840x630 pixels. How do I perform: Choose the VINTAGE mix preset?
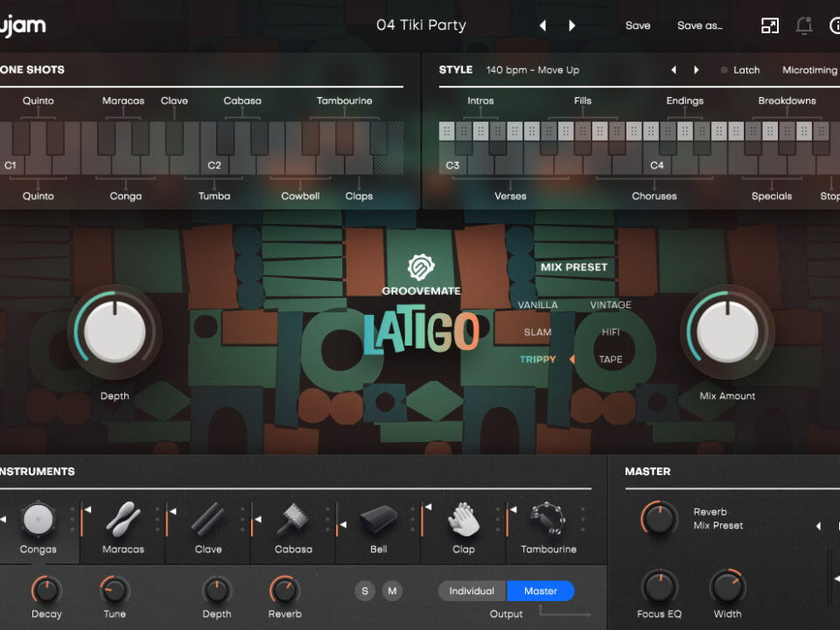[610, 304]
